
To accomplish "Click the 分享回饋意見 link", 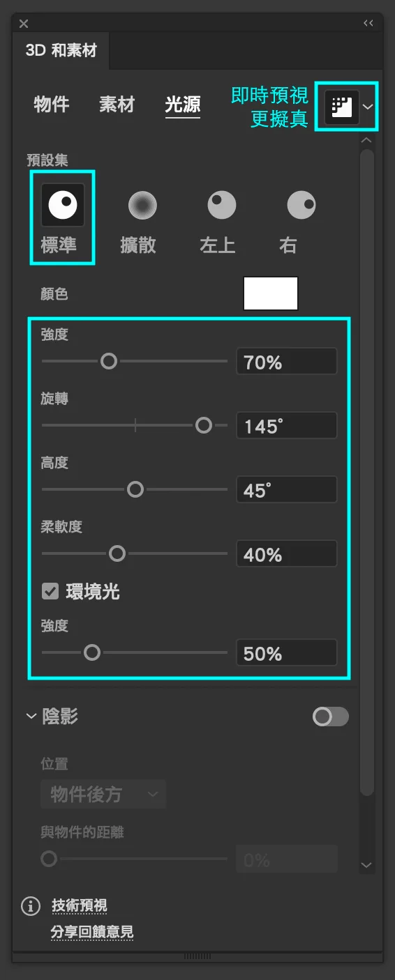I will [x=92, y=932].
